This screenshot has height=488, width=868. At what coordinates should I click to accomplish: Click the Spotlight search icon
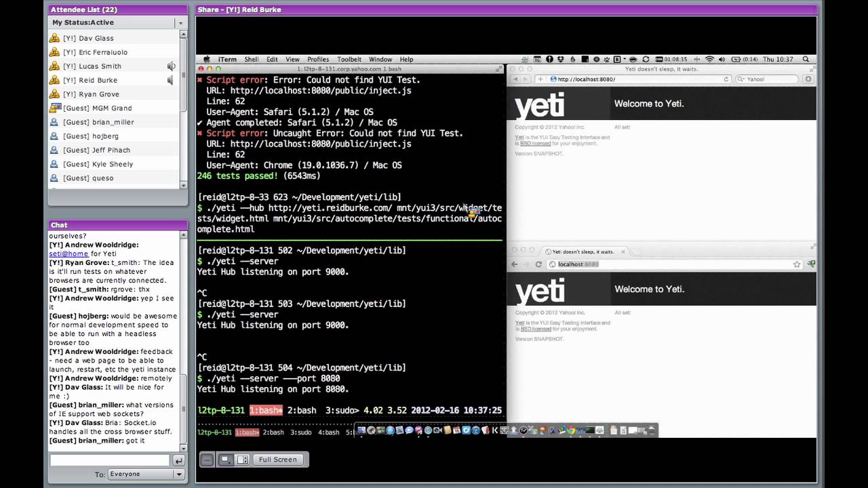coord(806,60)
